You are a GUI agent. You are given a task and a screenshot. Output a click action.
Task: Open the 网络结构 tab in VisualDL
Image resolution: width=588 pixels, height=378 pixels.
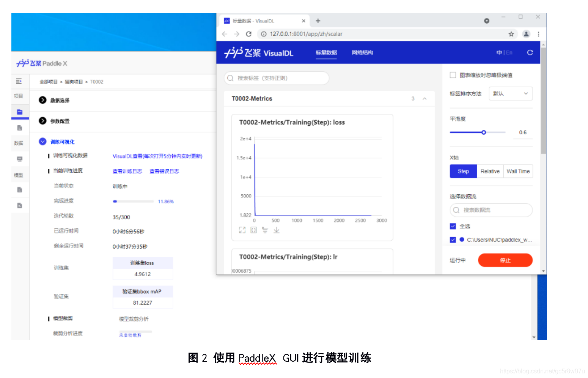[x=362, y=52]
